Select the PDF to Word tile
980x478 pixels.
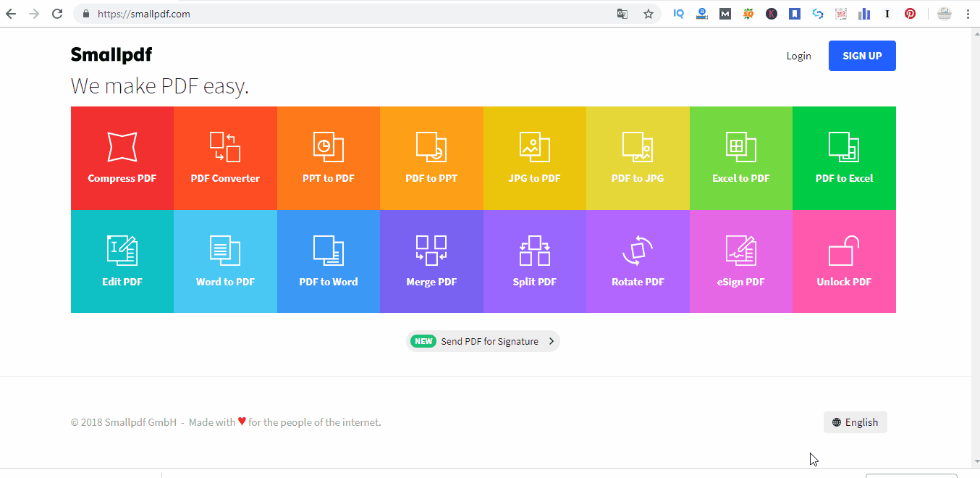click(329, 261)
